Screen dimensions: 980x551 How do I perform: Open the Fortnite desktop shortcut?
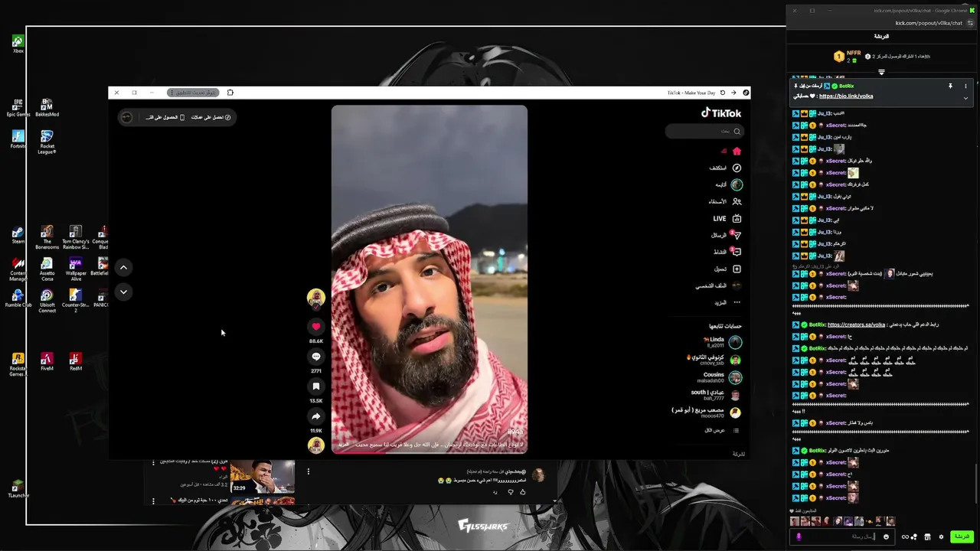[18, 139]
